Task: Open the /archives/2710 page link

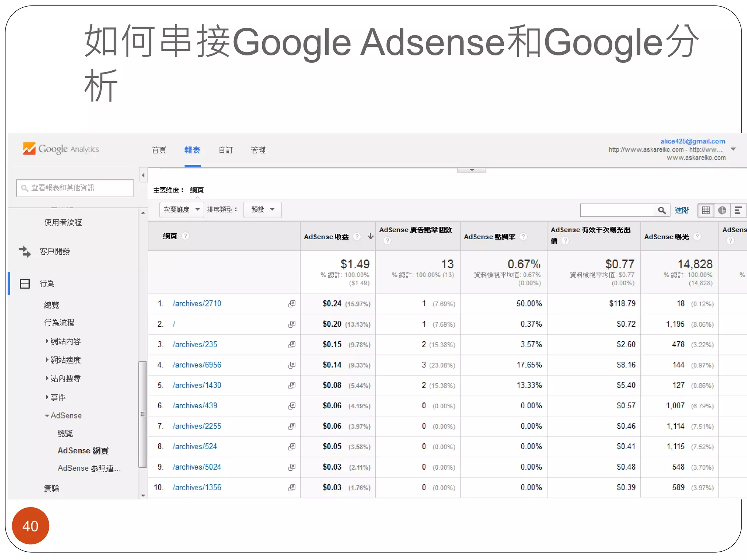Action: click(x=197, y=304)
